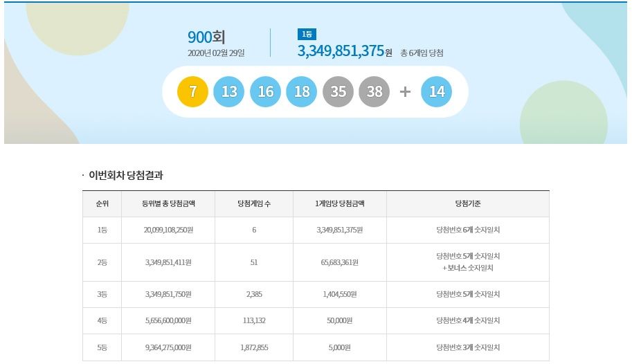632x364 pixels.
Task: Click the blue number 18 ball
Action: pyautogui.click(x=302, y=92)
